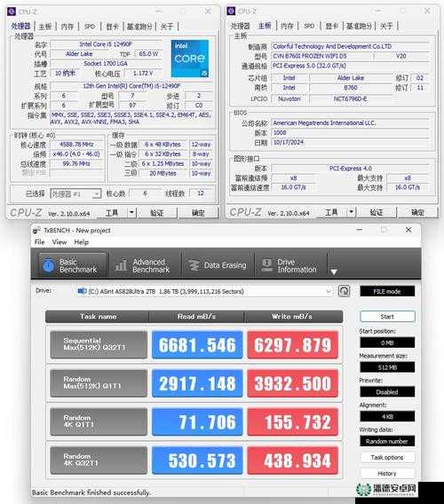Click the Intel Core i5 logo badge
The image size is (444, 504).
coord(190,59)
